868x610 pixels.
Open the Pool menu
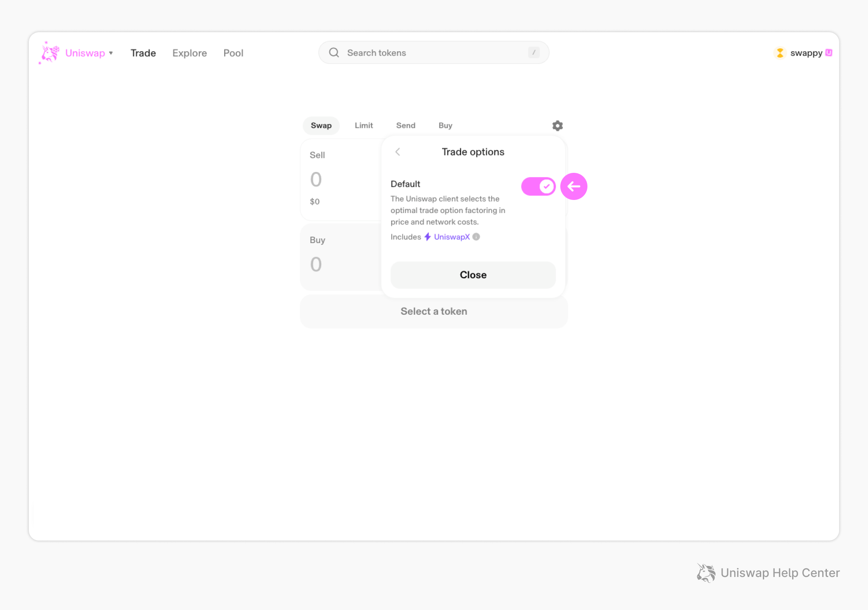click(234, 53)
